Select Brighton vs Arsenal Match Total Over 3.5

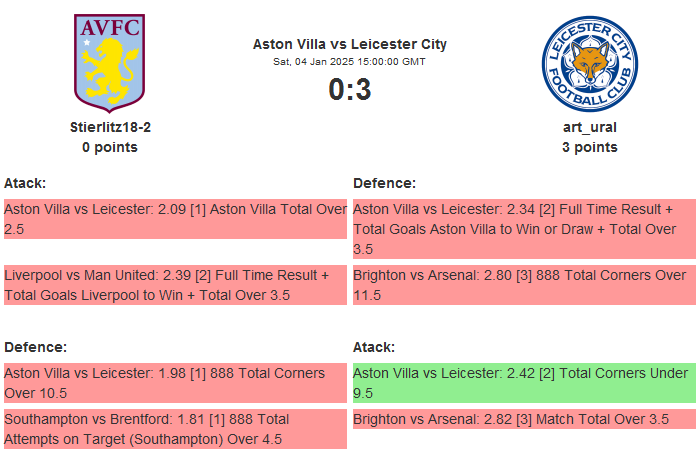pyautogui.click(x=524, y=419)
